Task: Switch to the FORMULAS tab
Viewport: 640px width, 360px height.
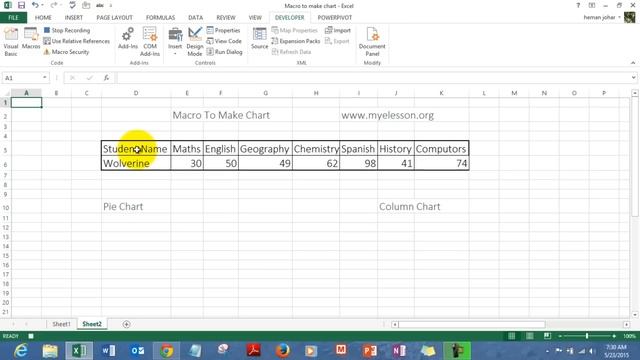Action: [160, 18]
